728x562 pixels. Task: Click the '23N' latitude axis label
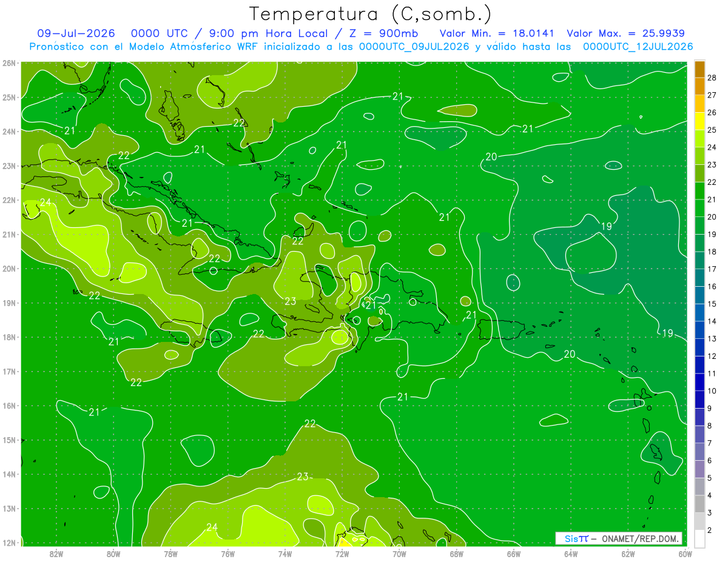pyautogui.click(x=9, y=166)
